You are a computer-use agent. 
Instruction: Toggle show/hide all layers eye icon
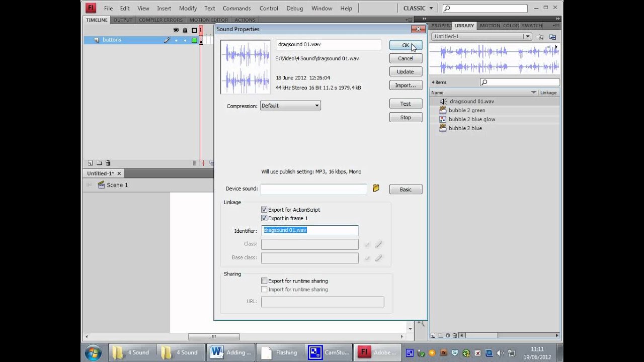pyautogui.click(x=176, y=30)
